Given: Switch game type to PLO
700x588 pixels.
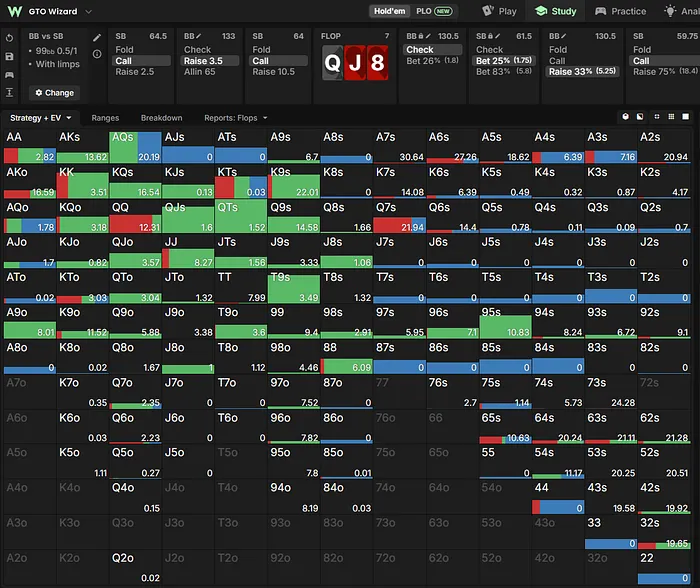Looking at the screenshot, I should (x=424, y=11).
